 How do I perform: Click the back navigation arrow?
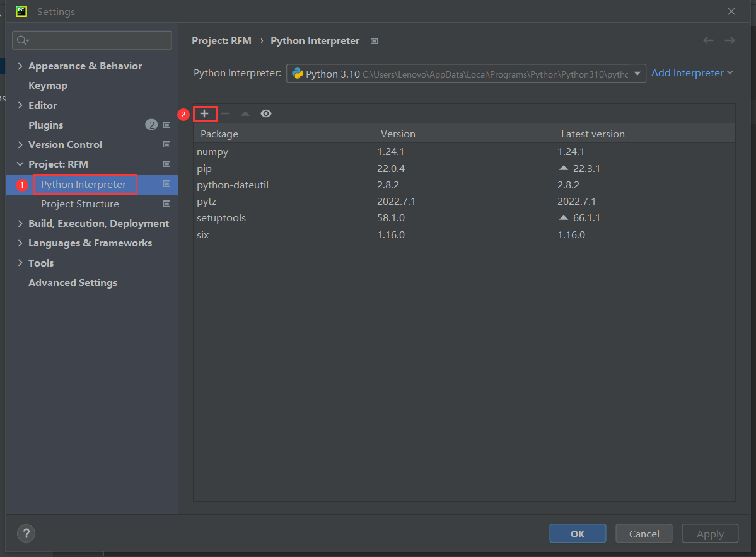[x=708, y=40]
